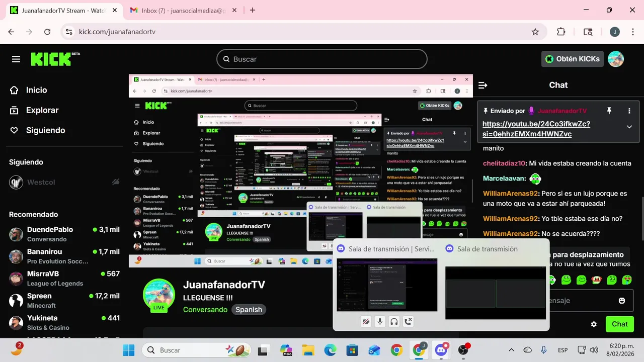The width and height of the screenshot is (644, 362).
Task: Open Chrome profile J avatar
Action: coord(615,32)
